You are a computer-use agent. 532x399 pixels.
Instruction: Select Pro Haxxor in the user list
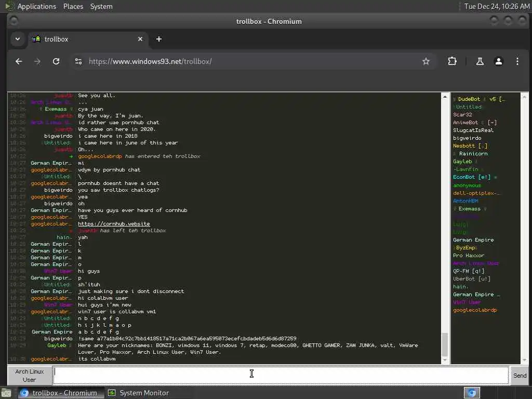(x=469, y=256)
